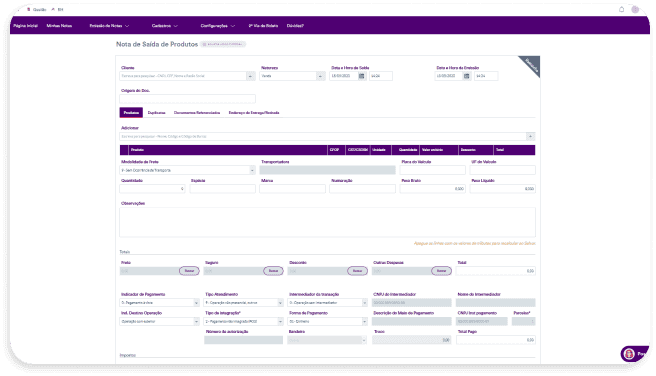Switch to the Documentos Referenciados tab
Screen dimensions: 656x376
point(197,113)
